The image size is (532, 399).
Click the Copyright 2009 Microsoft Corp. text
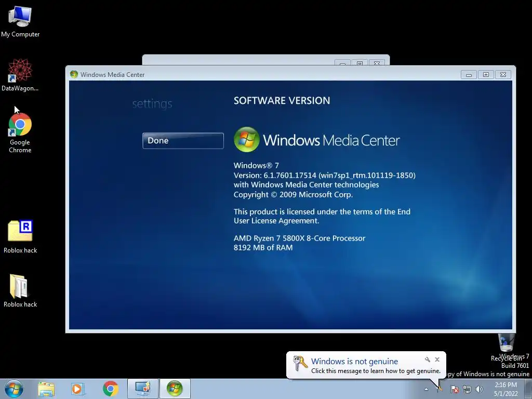coord(293,194)
